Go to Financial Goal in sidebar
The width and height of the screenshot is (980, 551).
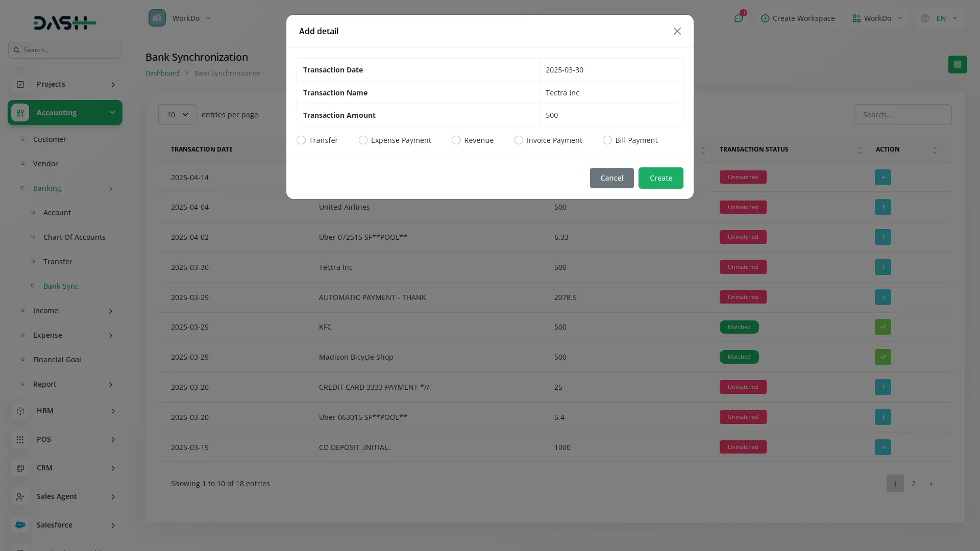[57, 360]
